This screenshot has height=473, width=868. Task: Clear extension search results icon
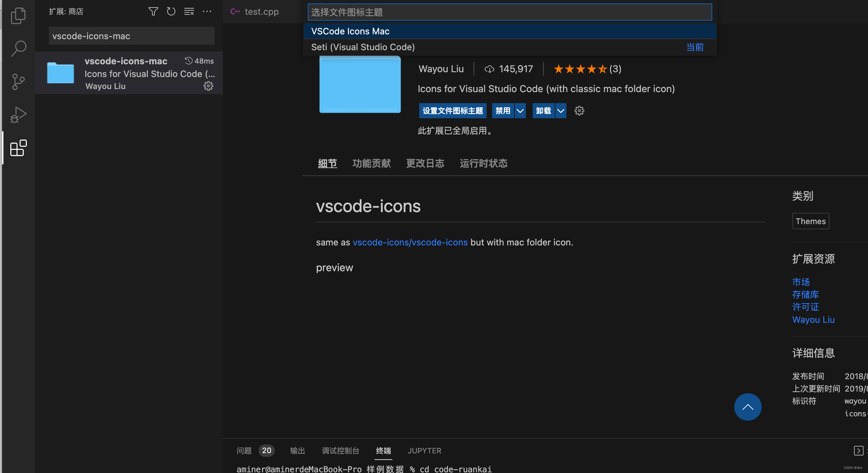pos(189,11)
